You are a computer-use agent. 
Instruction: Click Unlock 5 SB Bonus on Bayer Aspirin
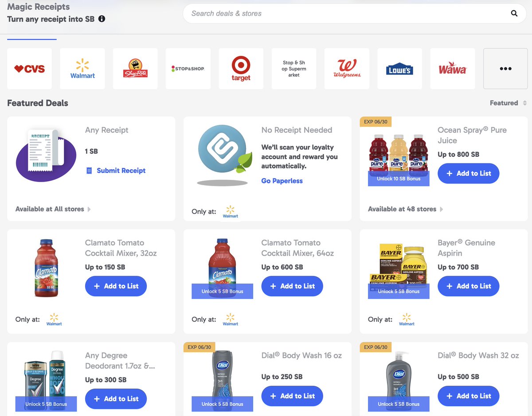click(x=399, y=291)
